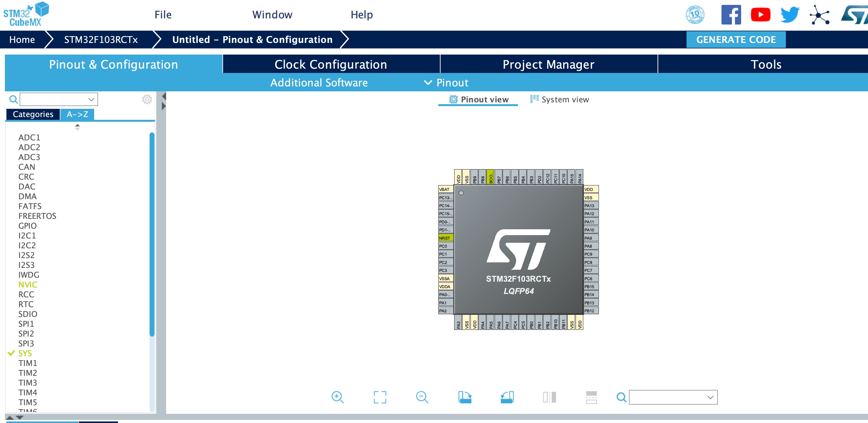Rotate the chip view counter-clockwise
The height and width of the screenshot is (423, 868).
point(507,397)
